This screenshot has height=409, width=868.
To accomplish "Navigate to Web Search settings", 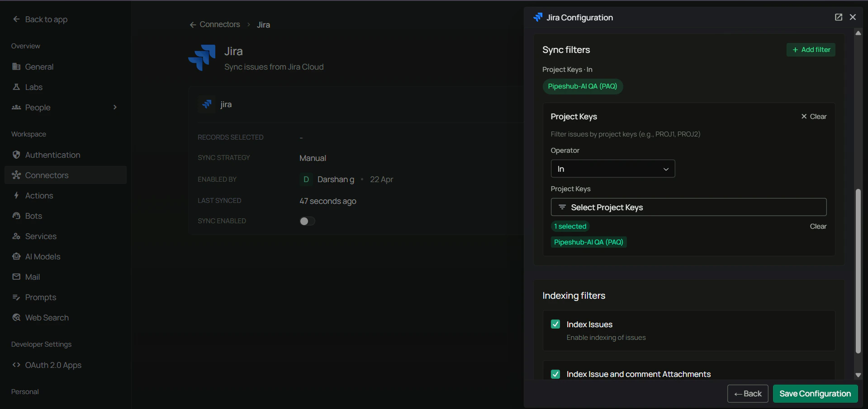I will 66,317.
